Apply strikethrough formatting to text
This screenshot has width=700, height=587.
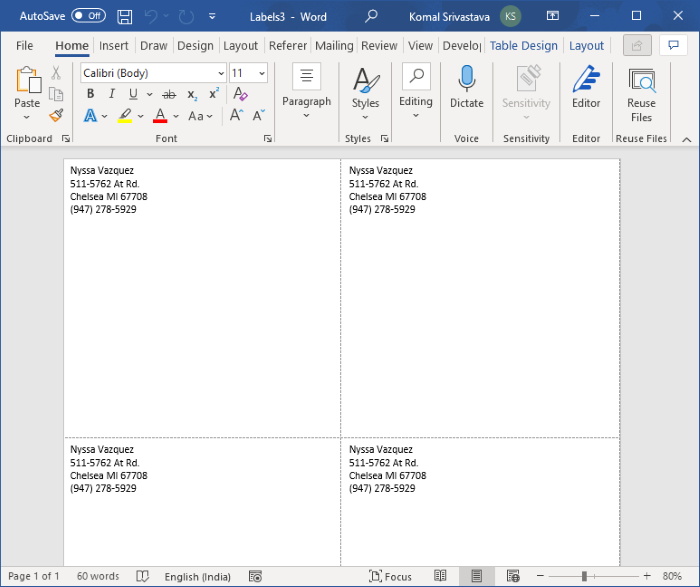click(x=168, y=94)
